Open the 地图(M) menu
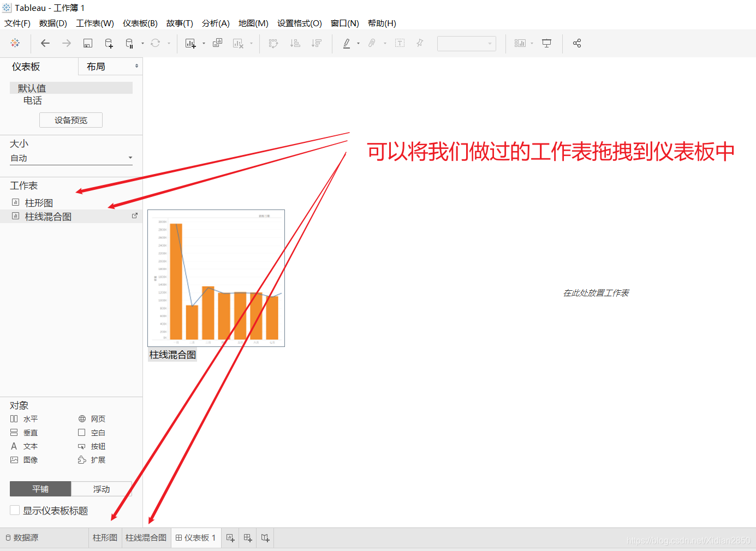 [x=253, y=23]
